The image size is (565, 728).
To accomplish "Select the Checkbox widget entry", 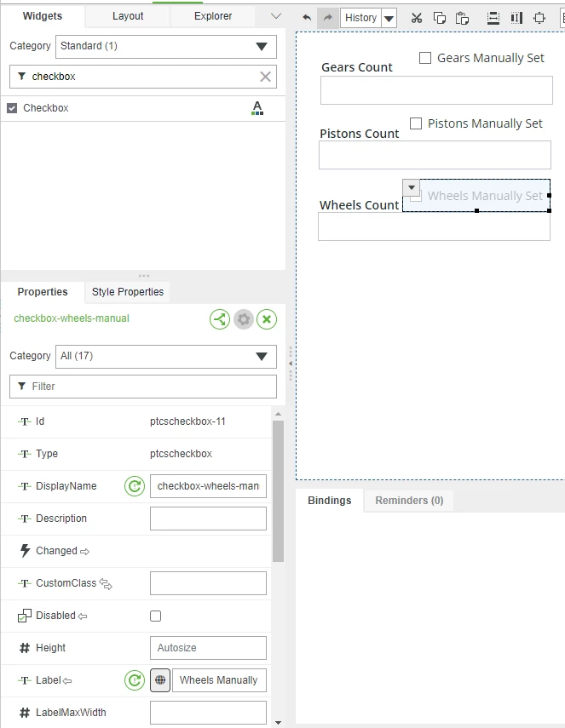I will coord(143,108).
